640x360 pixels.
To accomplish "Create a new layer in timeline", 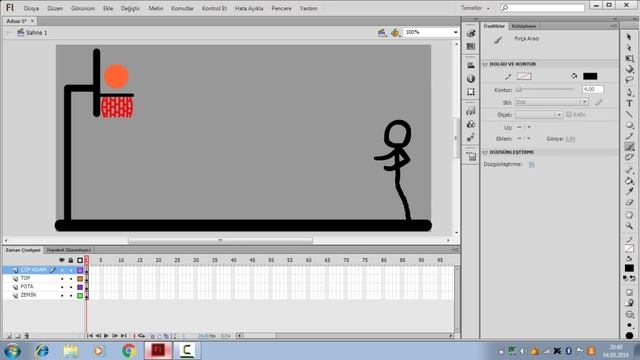I will pos(9,336).
